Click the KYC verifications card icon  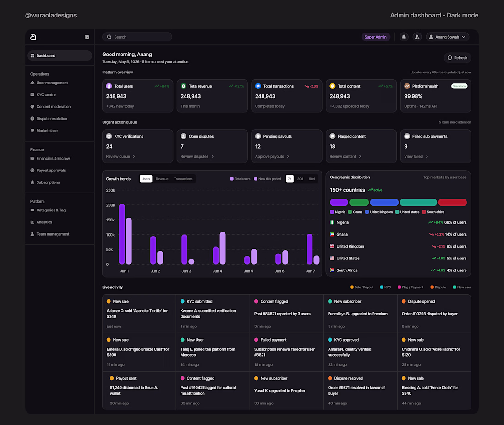coord(109,137)
